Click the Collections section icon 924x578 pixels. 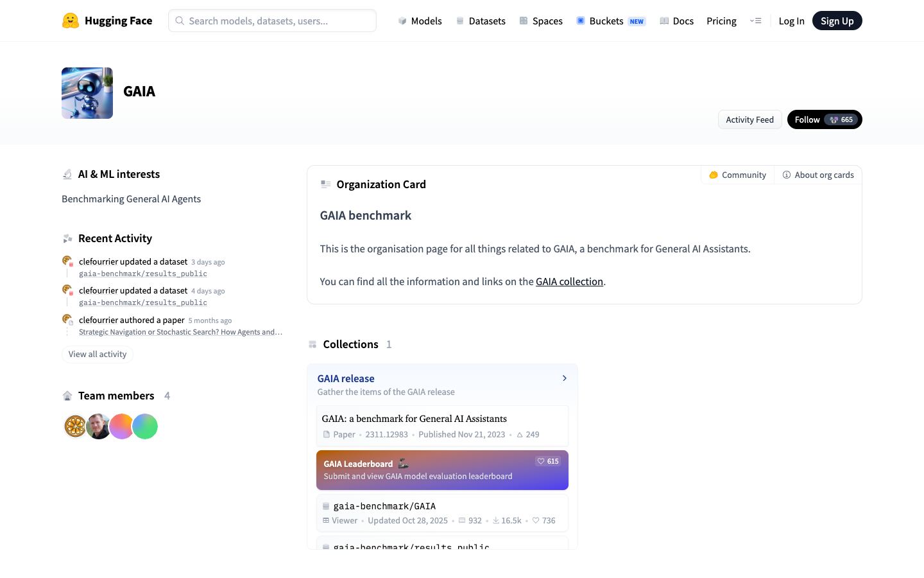pyautogui.click(x=312, y=344)
